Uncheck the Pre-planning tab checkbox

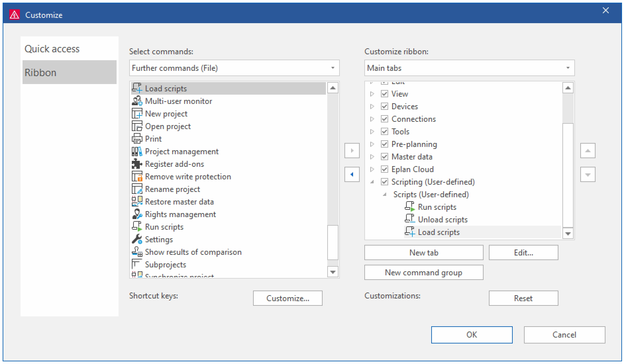click(x=384, y=144)
